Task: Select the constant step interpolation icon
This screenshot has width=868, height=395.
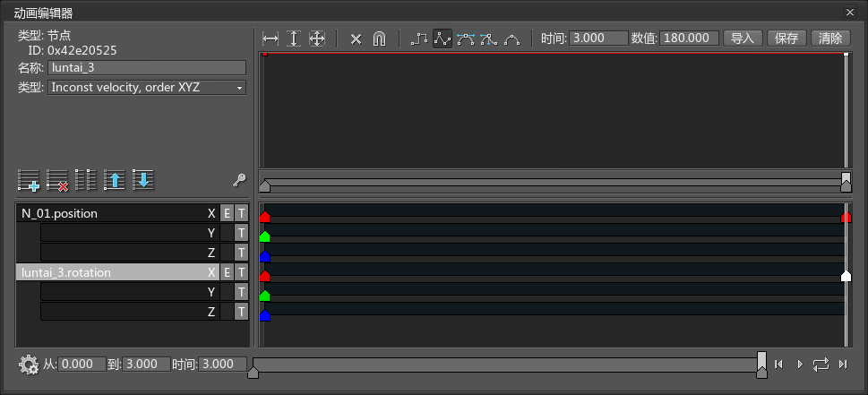Action: 419,39
